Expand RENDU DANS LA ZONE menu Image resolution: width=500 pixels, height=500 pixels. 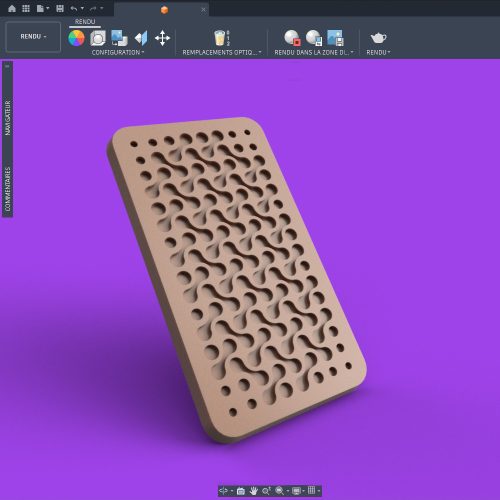pyautogui.click(x=314, y=52)
